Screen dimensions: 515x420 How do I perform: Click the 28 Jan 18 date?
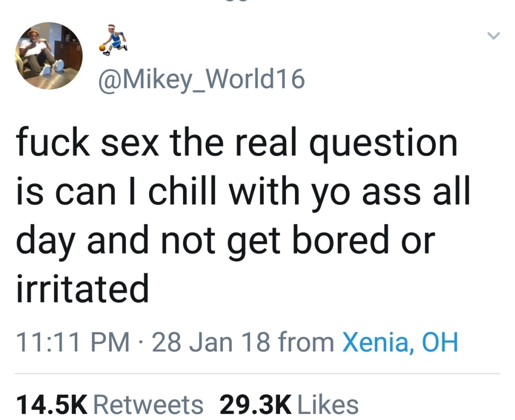pyautogui.click(x=211, y=342)
